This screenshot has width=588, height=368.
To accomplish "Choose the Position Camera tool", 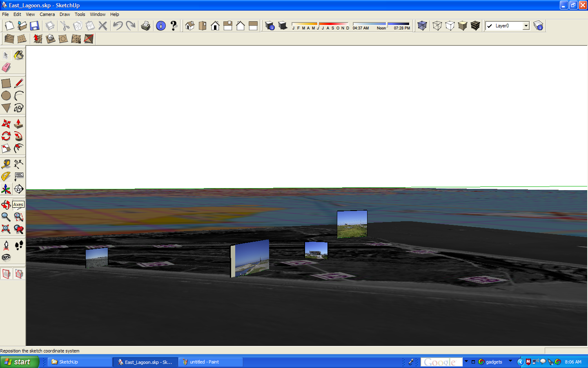I will 6,245.
